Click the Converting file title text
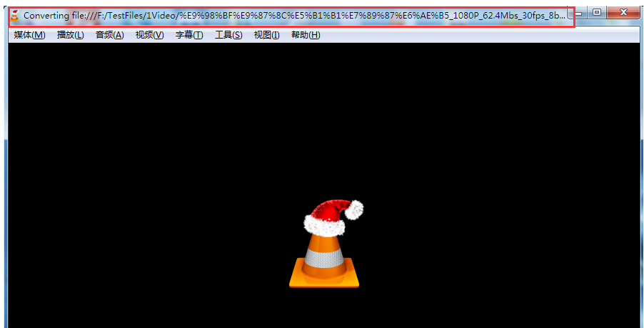This screenshot has width=644, height=328. pos(294,16)
